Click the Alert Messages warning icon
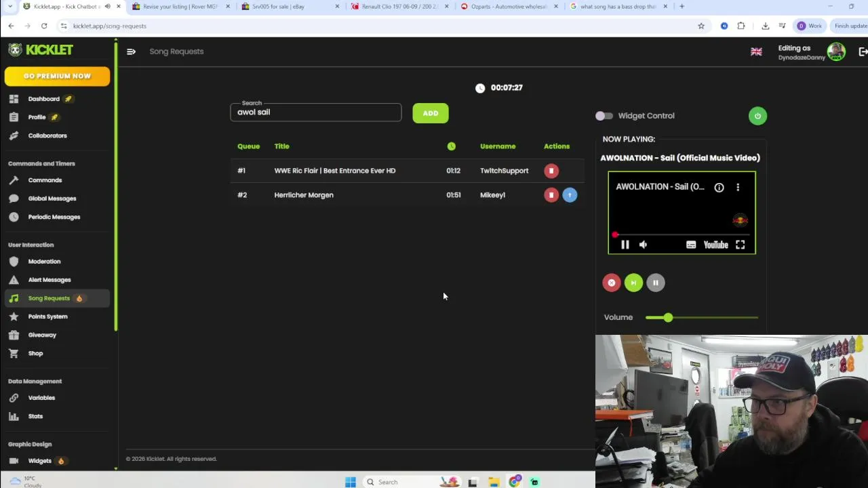This screenshot has height=488, width=868. click(x=14, y=280)
